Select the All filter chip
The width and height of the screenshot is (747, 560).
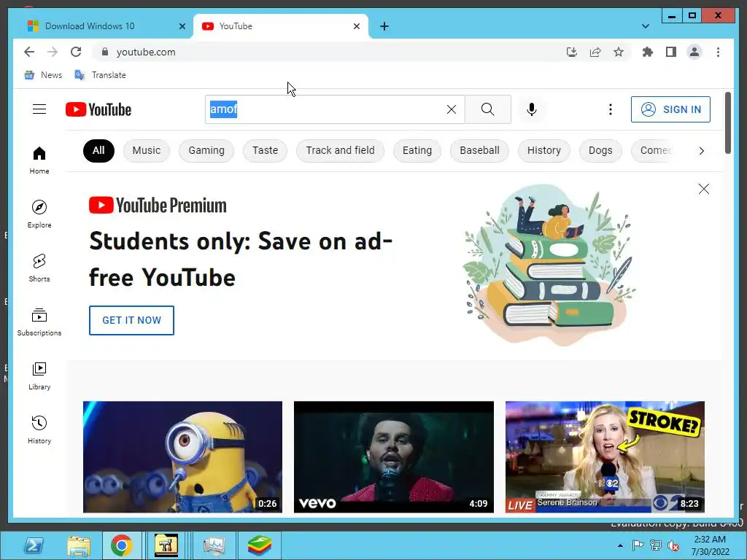tap(98, 150)
